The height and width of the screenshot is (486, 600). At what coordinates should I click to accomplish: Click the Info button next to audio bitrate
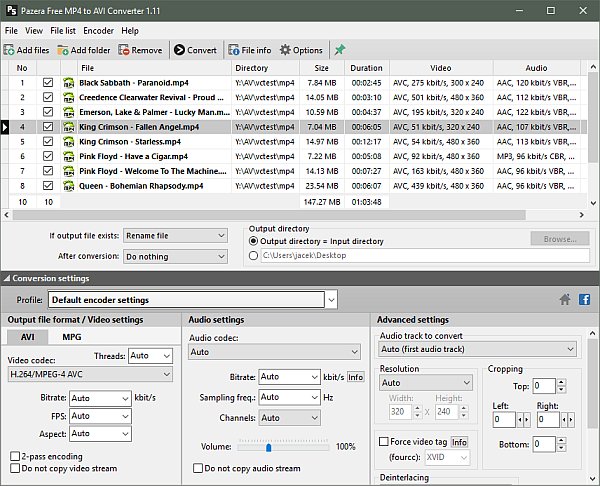point(355,377)
